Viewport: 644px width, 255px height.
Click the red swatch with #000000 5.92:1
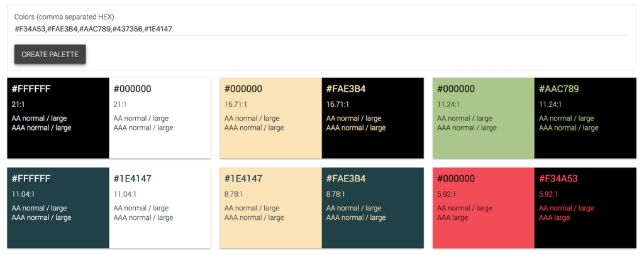click(484, 208)
